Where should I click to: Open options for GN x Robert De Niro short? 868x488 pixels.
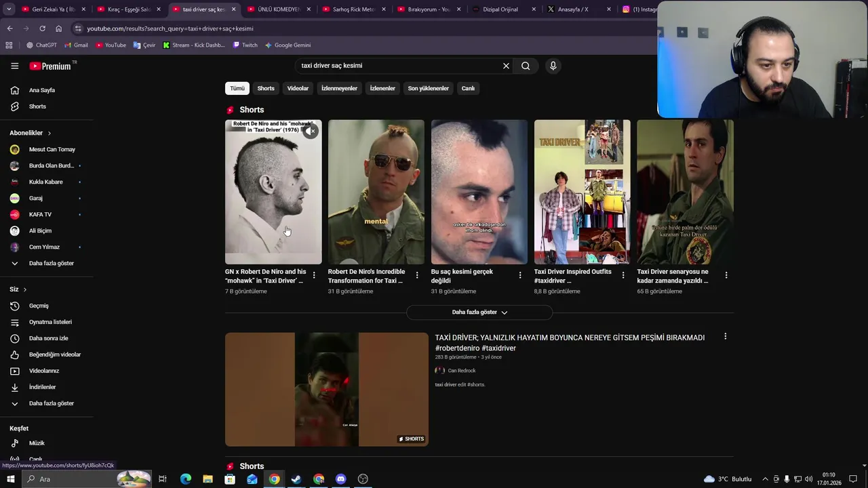314,275
